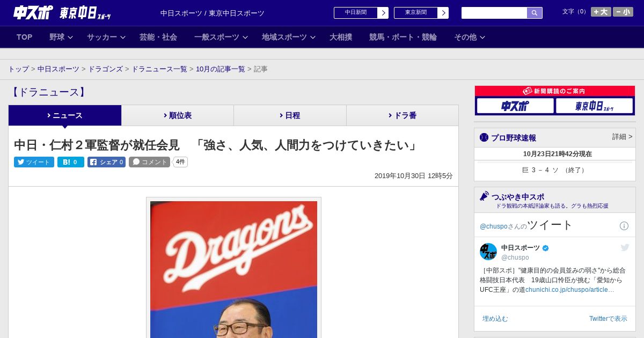Open the 中日新聞 link button

point(361,13)
